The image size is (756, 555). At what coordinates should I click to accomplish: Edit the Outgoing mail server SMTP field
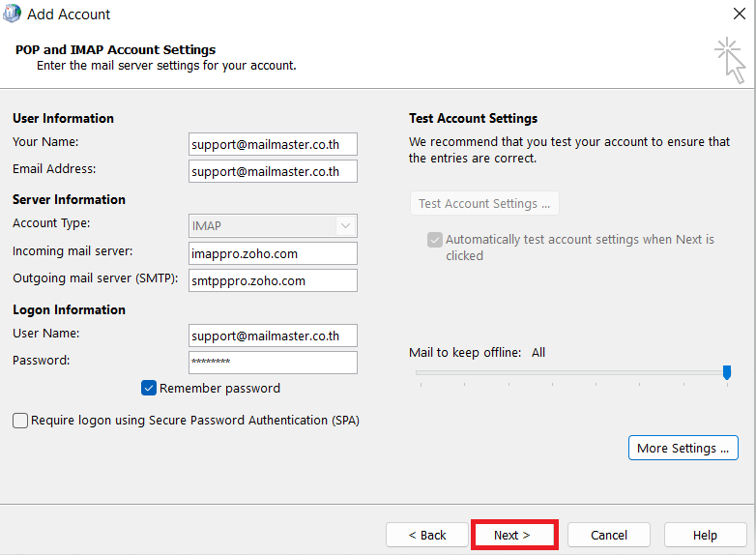tap(273, 280)
